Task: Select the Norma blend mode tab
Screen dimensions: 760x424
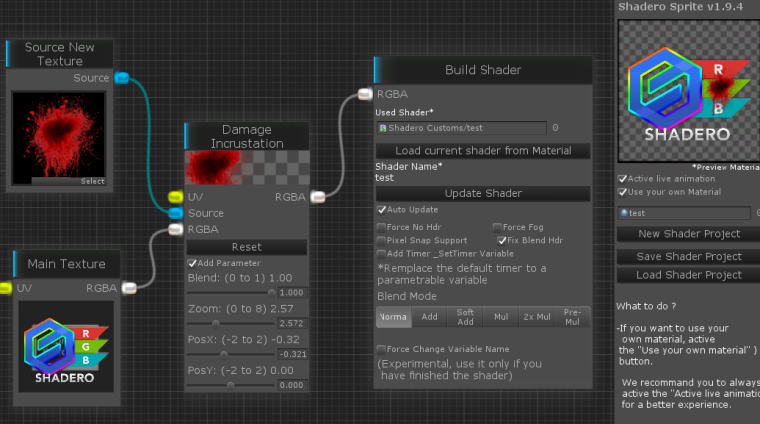Action: (394, 317)
